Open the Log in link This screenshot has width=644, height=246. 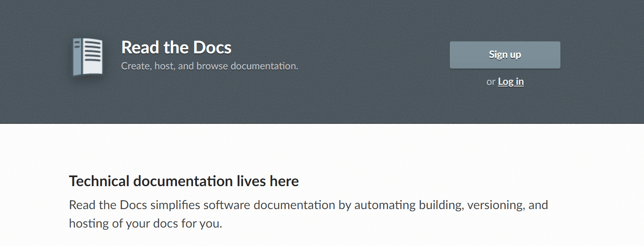510,82
